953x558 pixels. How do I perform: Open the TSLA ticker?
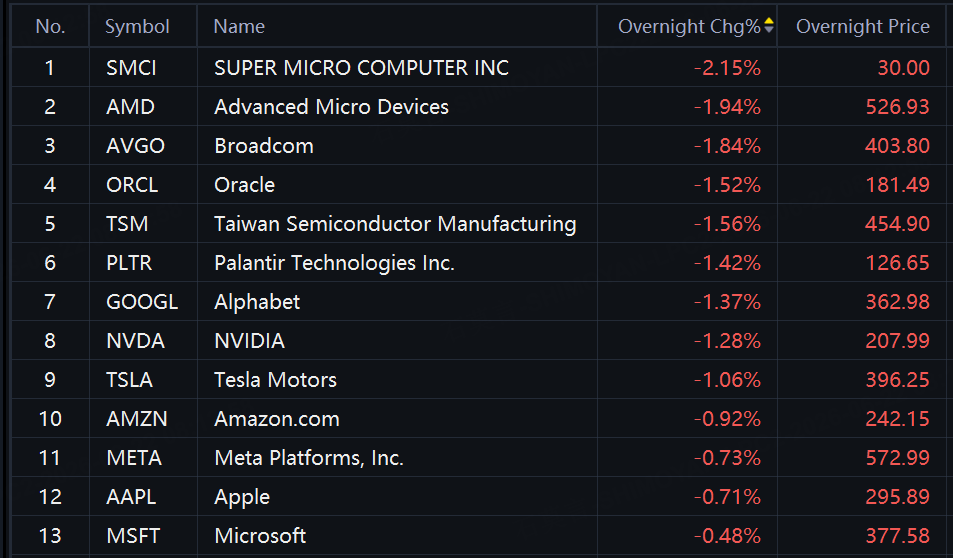(x=129, y=380)
